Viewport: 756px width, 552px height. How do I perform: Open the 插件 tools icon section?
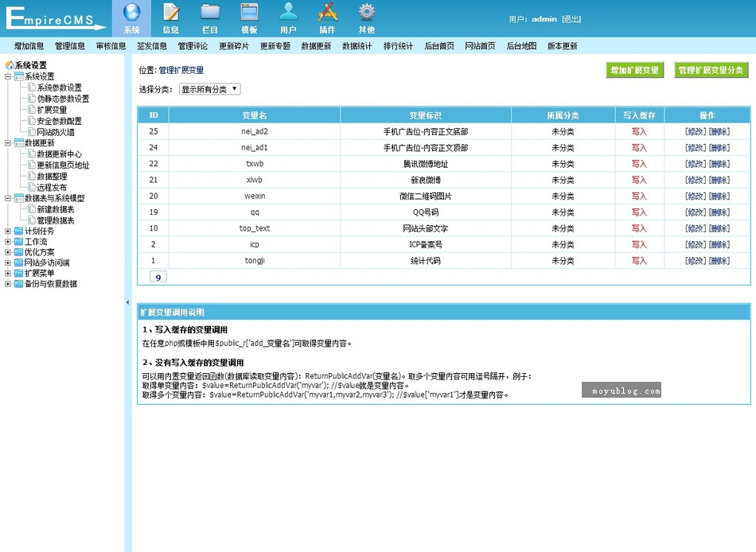[327, 18]
